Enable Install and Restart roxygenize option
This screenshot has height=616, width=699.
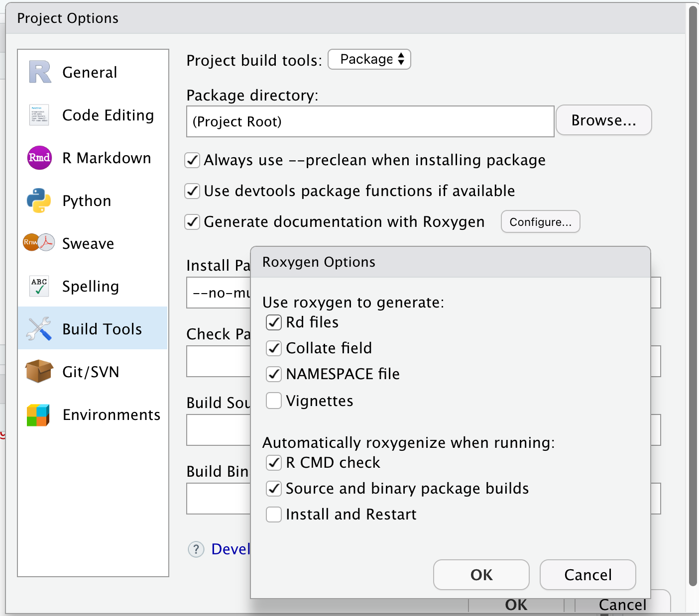[274, 514]
